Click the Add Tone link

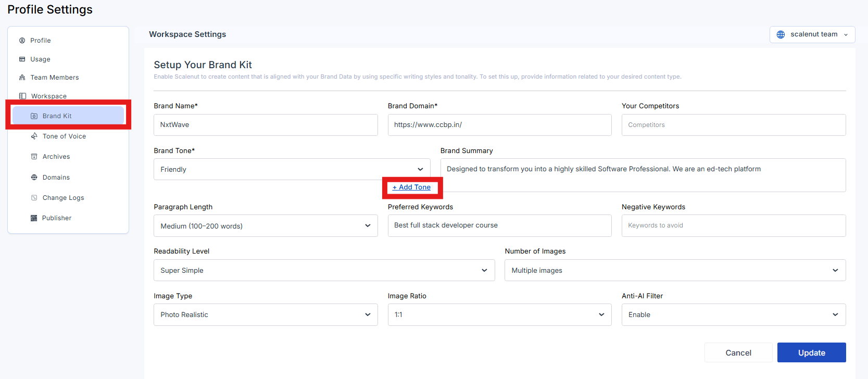pyautogui.click(x=412, y=187)
